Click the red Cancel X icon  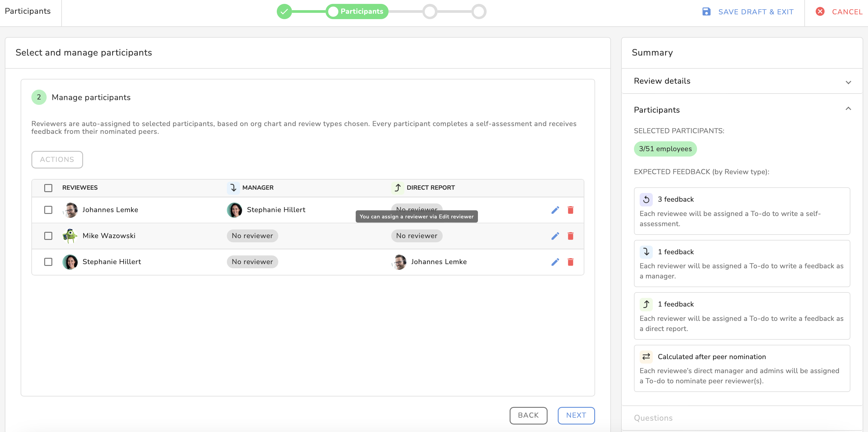pyautogui.click(x=820, y=12)
